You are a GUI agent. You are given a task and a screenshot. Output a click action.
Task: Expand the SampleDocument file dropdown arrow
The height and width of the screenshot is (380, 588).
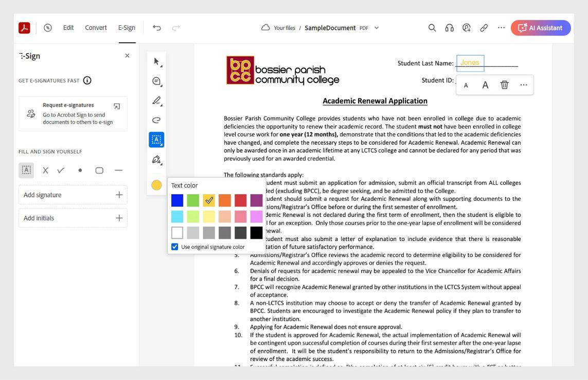[377, 28]
